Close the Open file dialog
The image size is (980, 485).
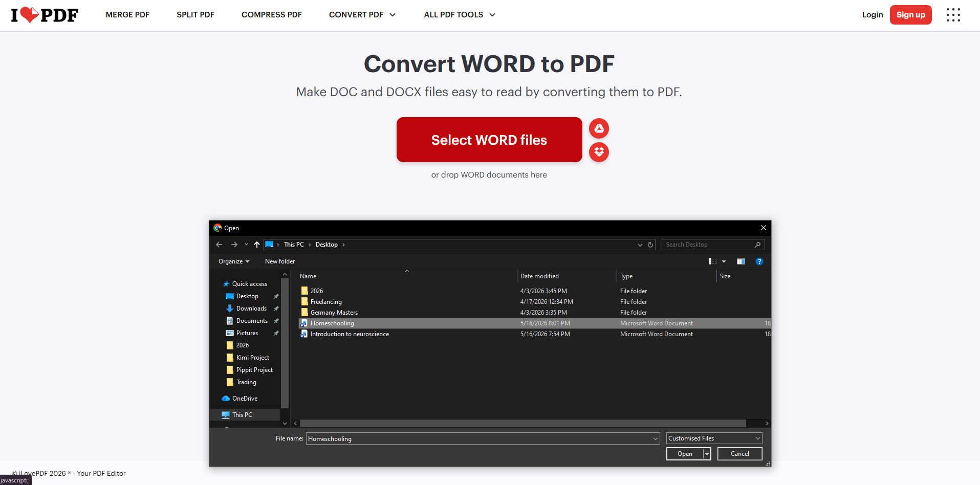point(763,228)
